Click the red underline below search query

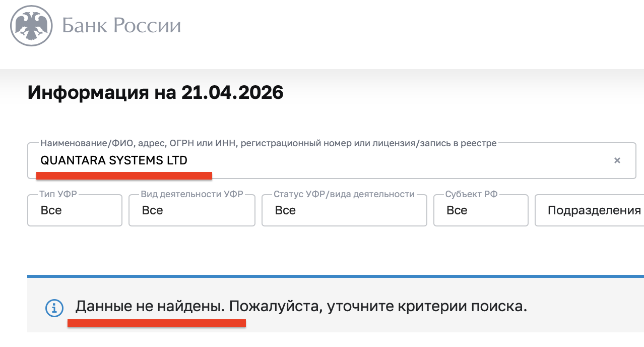124,176
